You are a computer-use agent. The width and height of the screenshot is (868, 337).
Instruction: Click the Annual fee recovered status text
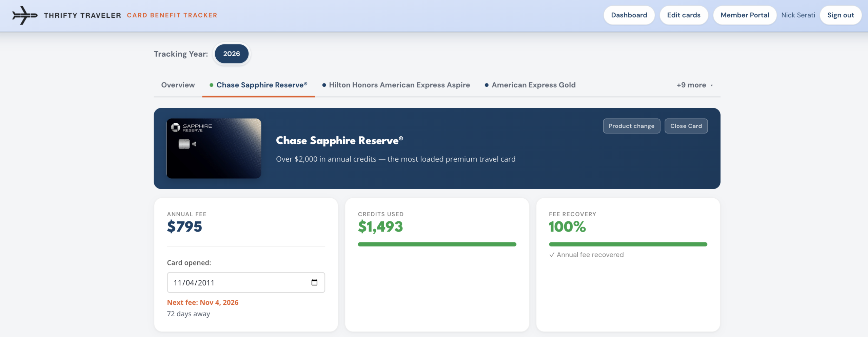click(590, 255)
